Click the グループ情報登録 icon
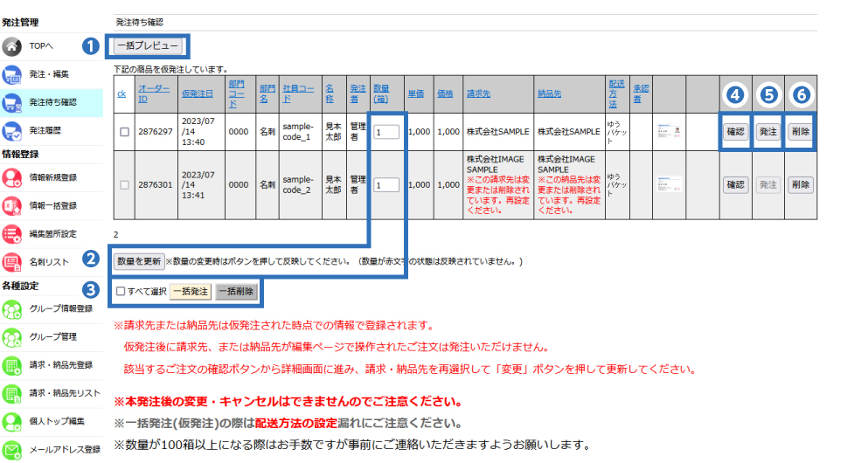The width and height of the screenshot is (868, 463). coord(12,309)
